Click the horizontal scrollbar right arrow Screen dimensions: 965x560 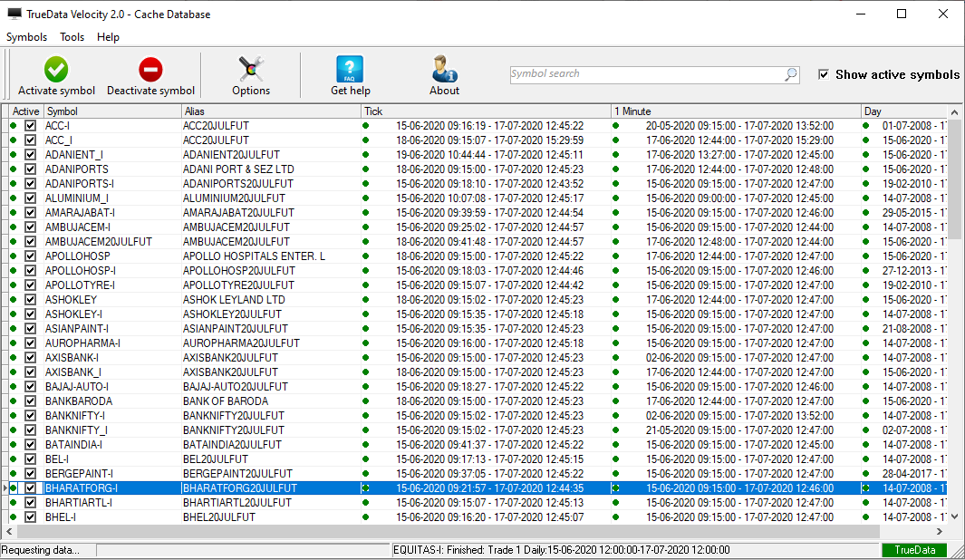coord(940,531)
